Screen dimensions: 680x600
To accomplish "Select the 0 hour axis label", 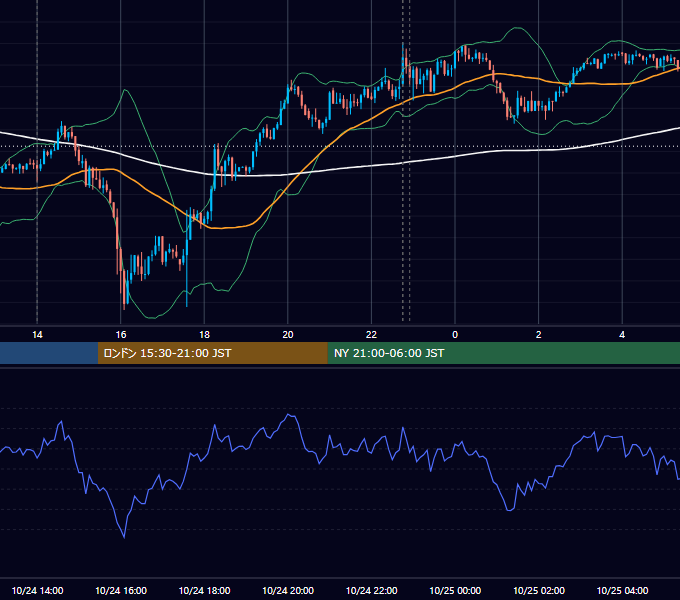I will (455, 335).
